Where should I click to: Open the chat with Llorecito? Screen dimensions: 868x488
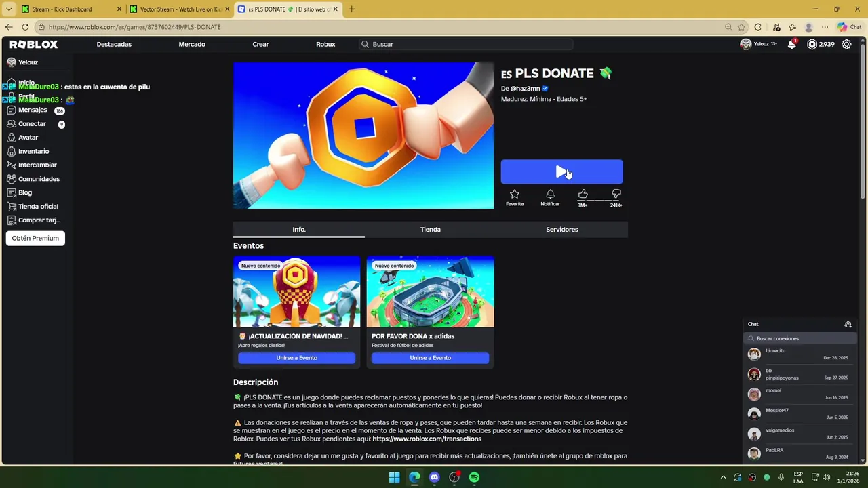click(x=800, y=354)
